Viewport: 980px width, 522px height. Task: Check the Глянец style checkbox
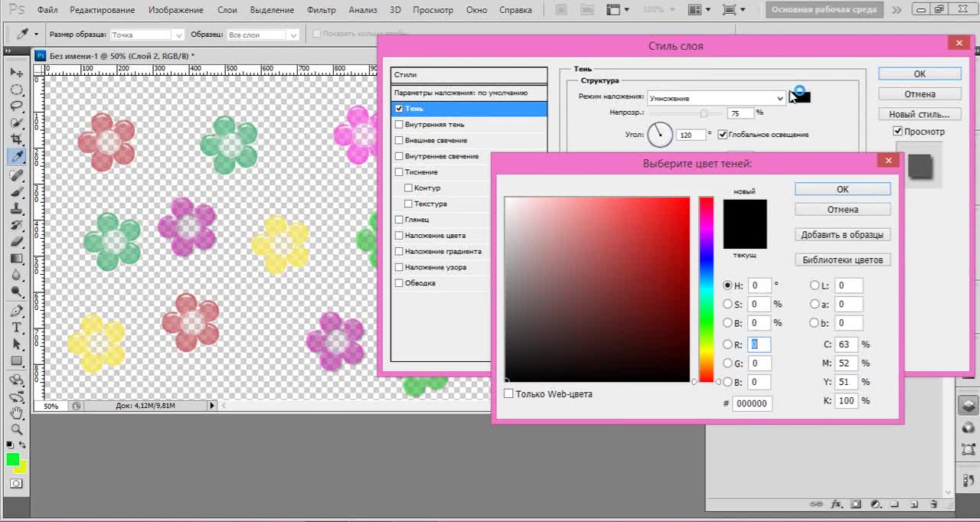(x=399, y=220)
